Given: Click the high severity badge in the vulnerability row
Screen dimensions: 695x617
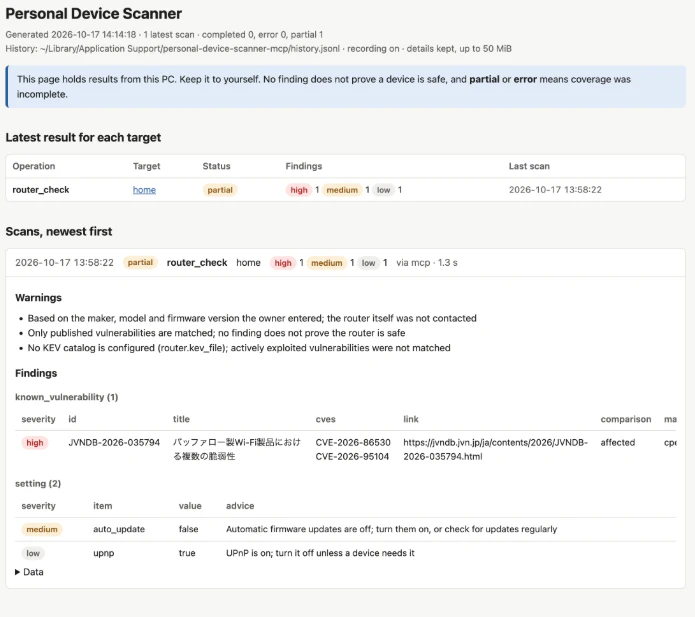Looking at the screenshot, I should (35, 443).
